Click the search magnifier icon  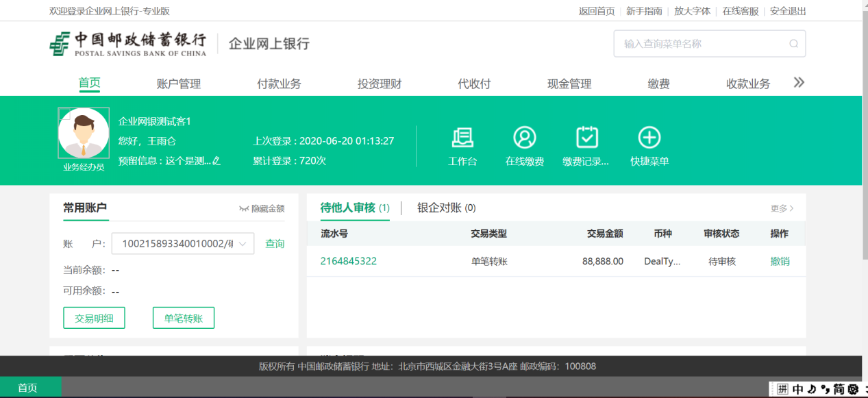pyautogui.click(x=793, y=43)
